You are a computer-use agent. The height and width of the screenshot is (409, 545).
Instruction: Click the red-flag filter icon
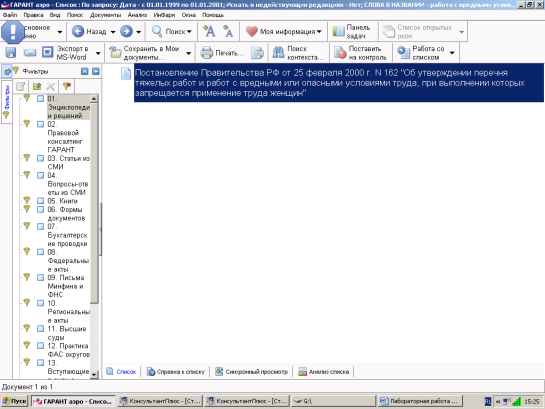pyautogui.click(x=66, y=86)
